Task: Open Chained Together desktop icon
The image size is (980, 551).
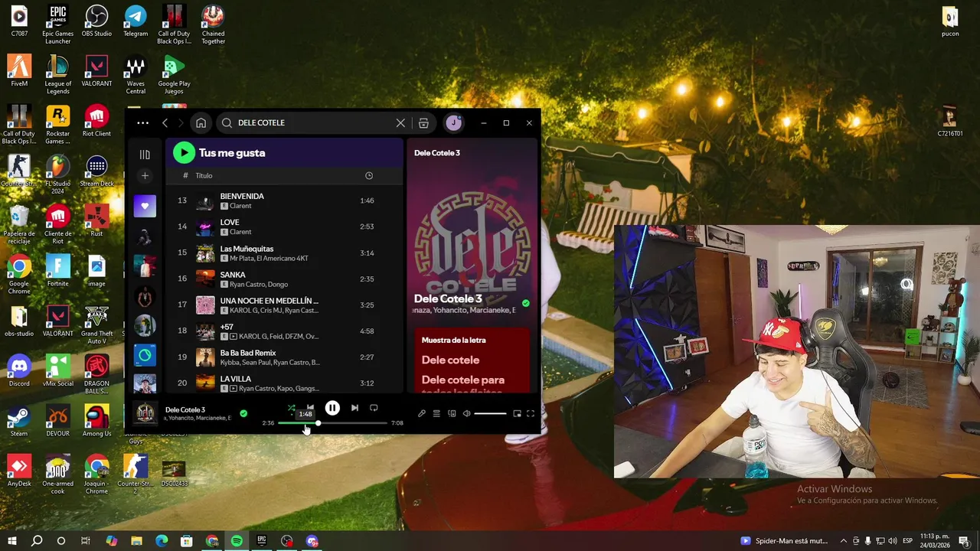Action: (213, 24)
